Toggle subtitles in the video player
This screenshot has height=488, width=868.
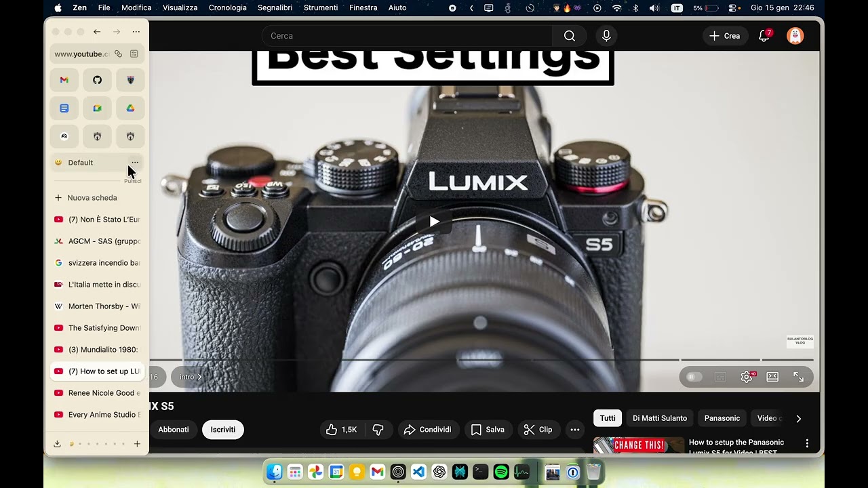click(x=720, y=377)
